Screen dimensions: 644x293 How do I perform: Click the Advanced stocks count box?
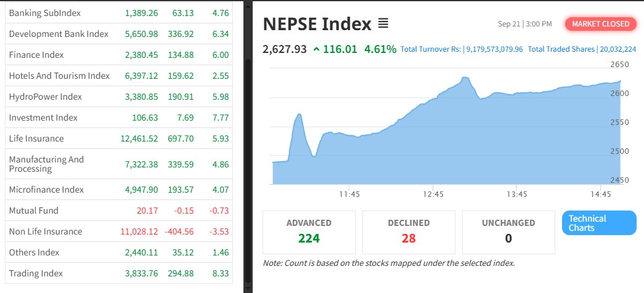click(x=309, y=232)
